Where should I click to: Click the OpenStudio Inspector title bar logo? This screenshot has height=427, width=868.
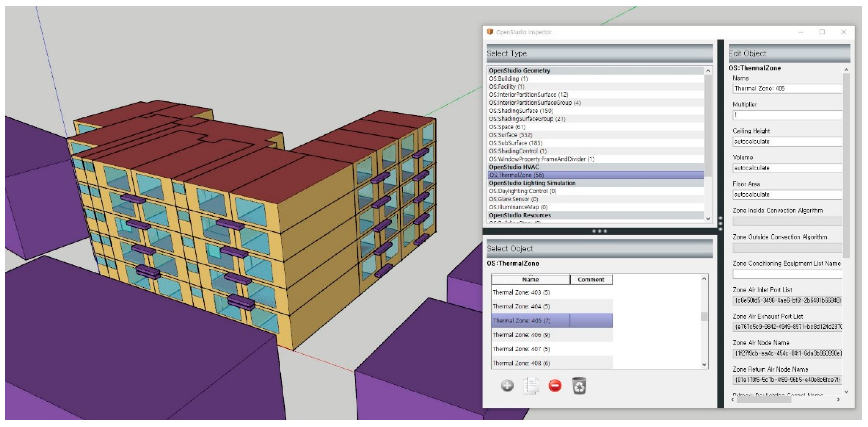tap(490, 32)
